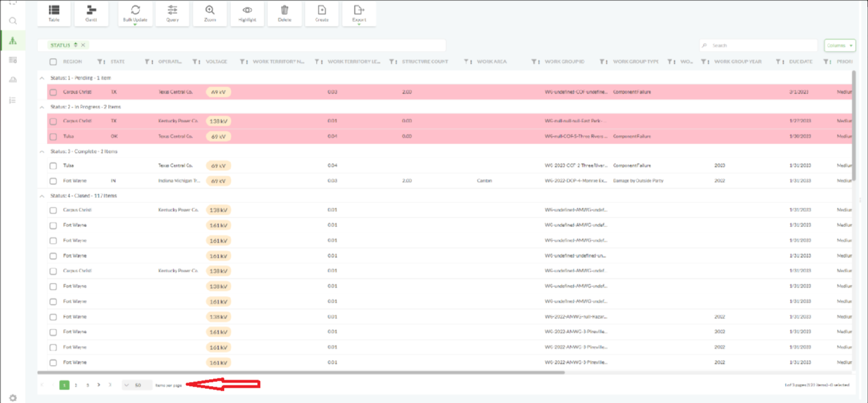Select the Tulsa In Progress row checkbox
Screen dimensions: 868x403
[x=53, y=137]
